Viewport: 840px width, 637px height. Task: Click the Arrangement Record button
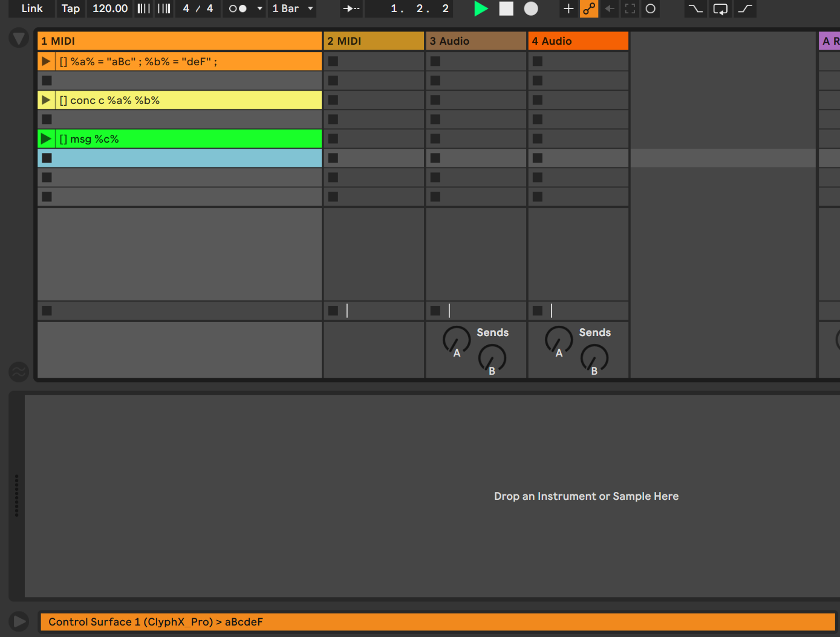[x=530, y=8]
